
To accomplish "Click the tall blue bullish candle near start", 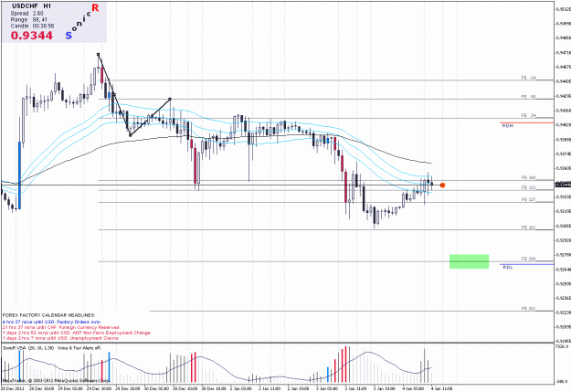I will pos(20,175).
